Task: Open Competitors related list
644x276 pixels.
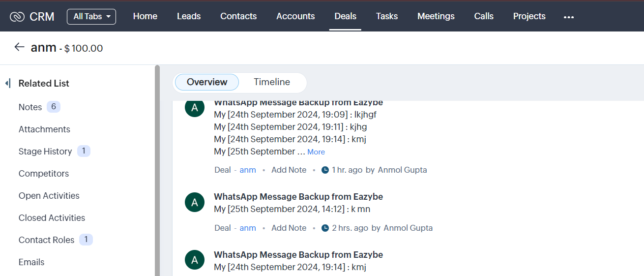Action: [44, 174]
